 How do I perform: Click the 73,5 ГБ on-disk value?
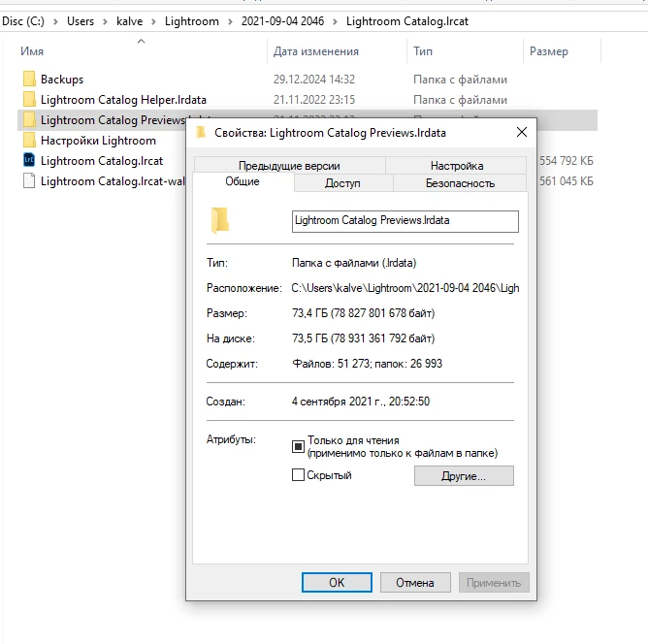click(363, 338)
